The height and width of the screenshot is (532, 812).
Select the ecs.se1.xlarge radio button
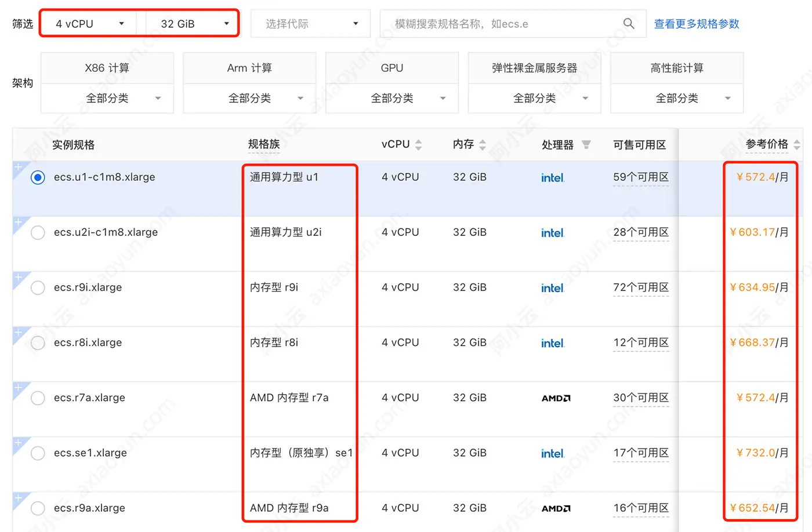click(38, 453)
